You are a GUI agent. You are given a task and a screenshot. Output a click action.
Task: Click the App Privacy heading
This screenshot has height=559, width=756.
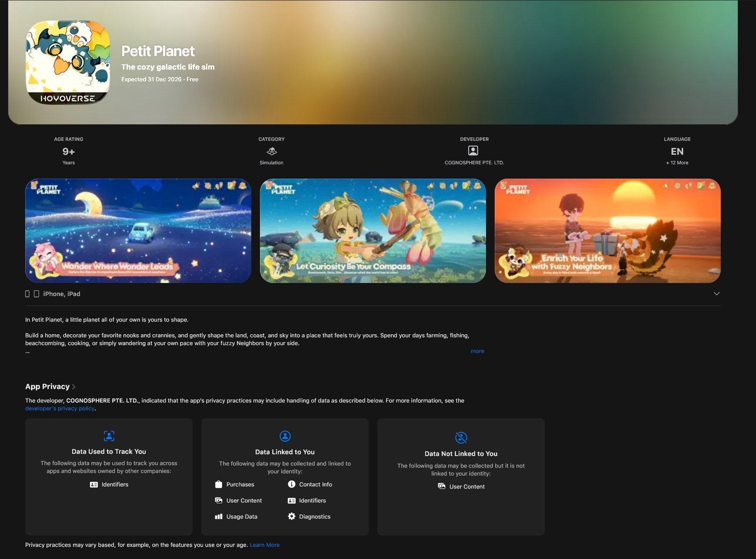click(47, 386)
